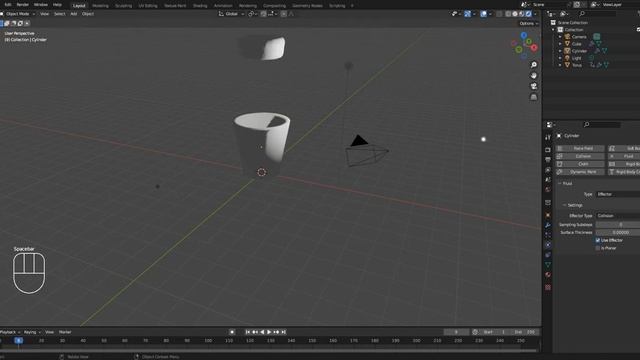The height and width of the screenshot is (360, 640).
Task: Open Global transform orientation dropdown
Action: [231, 14]
